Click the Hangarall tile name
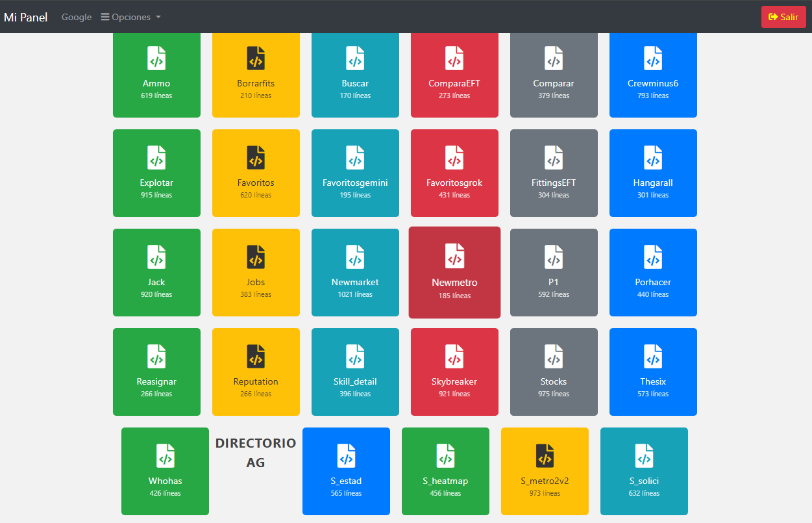 [x=653, y=183]
